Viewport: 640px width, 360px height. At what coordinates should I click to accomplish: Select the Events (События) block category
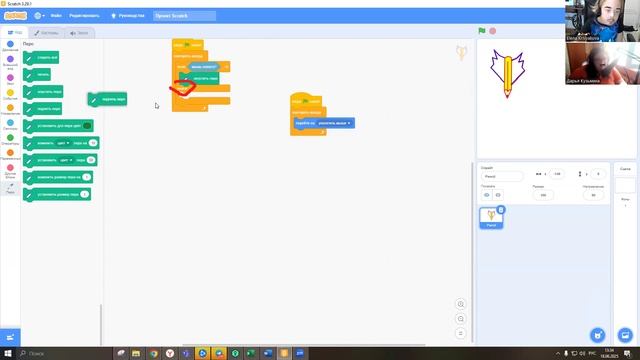pyautogui.click(x=10, y=95)
